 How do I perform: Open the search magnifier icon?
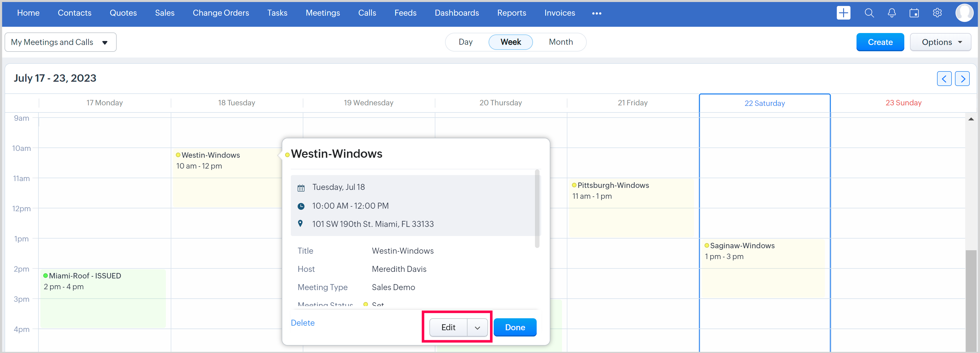click(x=869, y=13)
